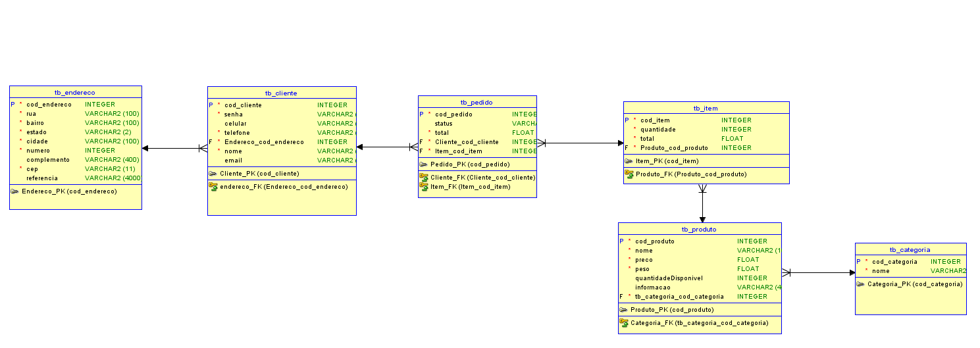This screenshot has width=980, height=348.
Task: Select the cep column row
Action: tap(76, 168)
